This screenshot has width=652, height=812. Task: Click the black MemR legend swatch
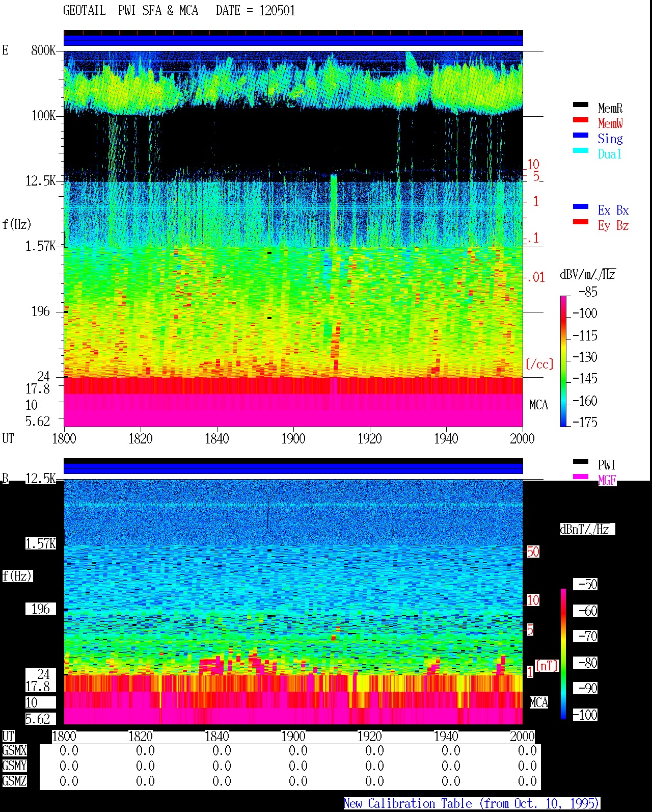(x=580, y=104)
